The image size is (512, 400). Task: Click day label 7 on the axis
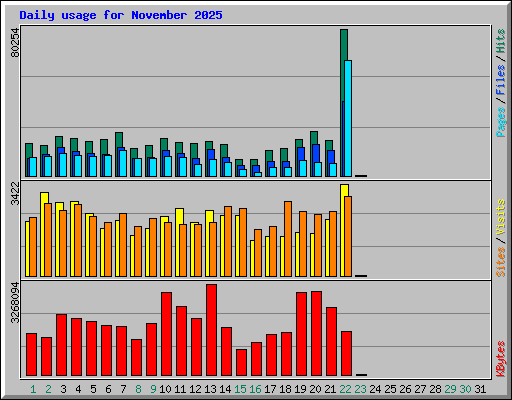[123, 389]
